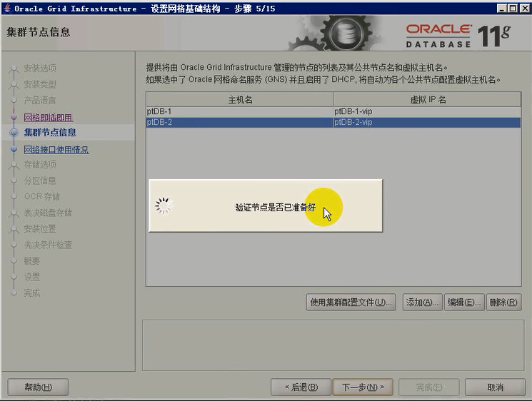Select the 表决磁盘存储 step
The image size is (532, 401).
[x=48, y=213]
